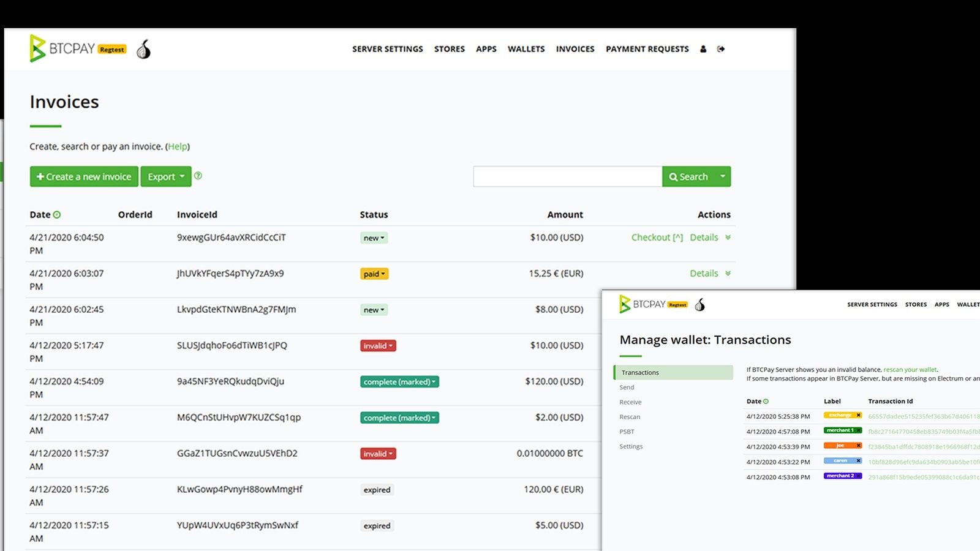Remove the exchange label via its x
Image resolution: width=980 pixels, height=551 pixels.
click(858, 415)
